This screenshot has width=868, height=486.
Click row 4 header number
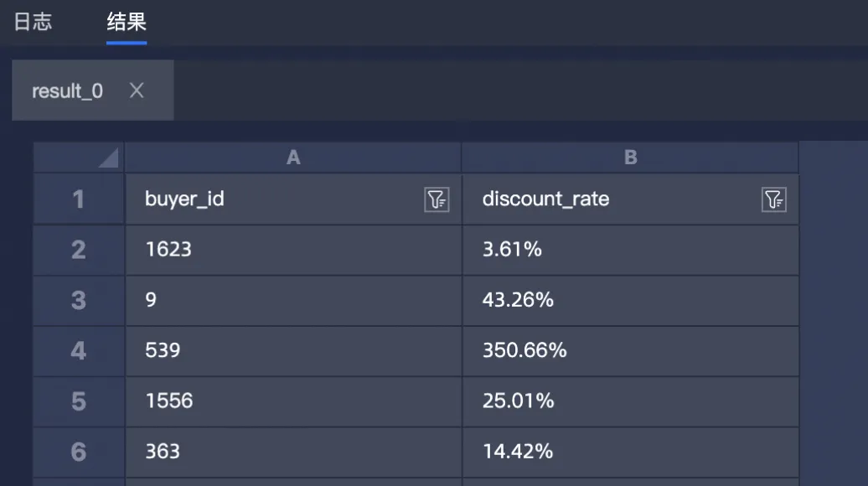click(79, 350)
